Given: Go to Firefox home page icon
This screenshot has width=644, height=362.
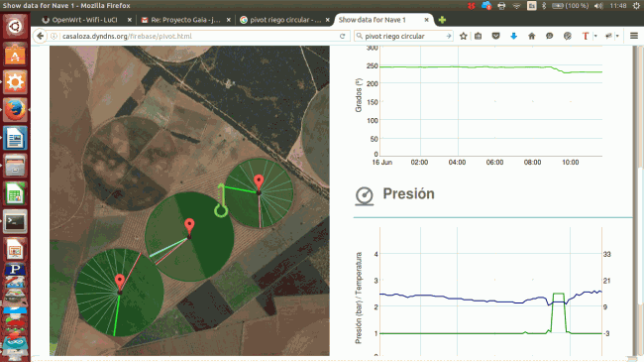Looking at the screenshot, I should pyautogui.click(x=531, y=36).
